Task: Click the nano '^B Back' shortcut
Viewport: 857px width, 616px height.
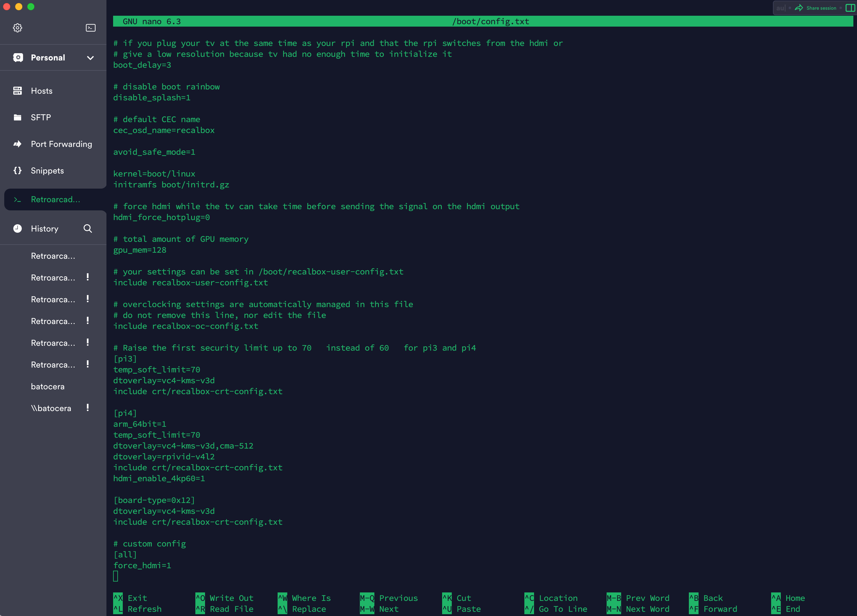Action: [706, 598]
